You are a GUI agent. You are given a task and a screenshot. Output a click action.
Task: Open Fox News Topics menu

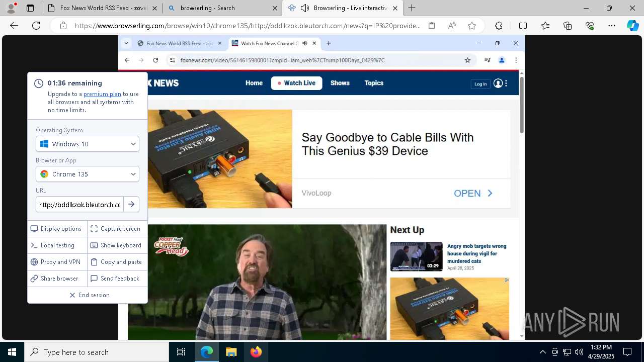point(374,83)
